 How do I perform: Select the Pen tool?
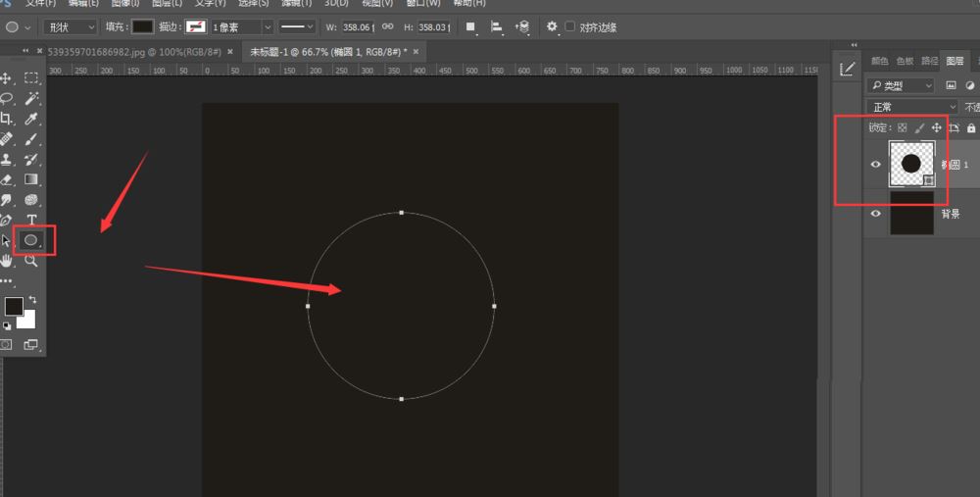tap(6, 220)
